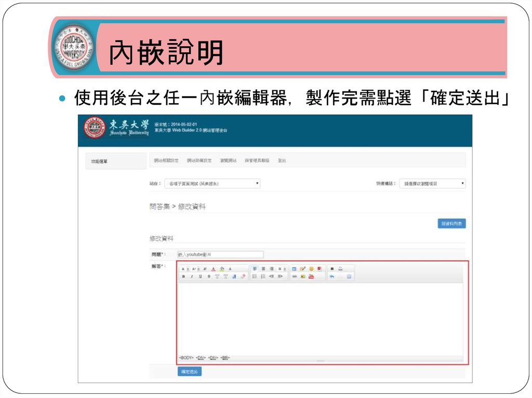This screenshot has width=532, height=398.
Task: Align text to the left
Action: click(255, 269)
